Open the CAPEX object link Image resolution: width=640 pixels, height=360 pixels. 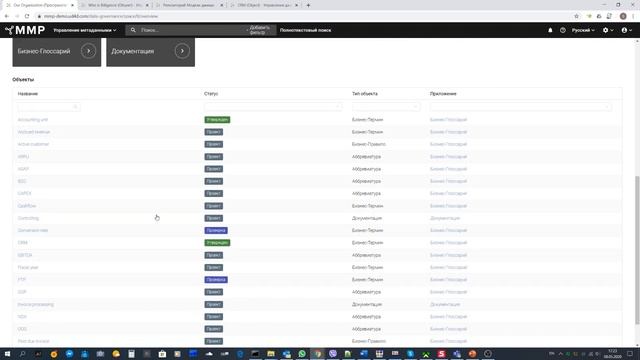coord(24,193)
